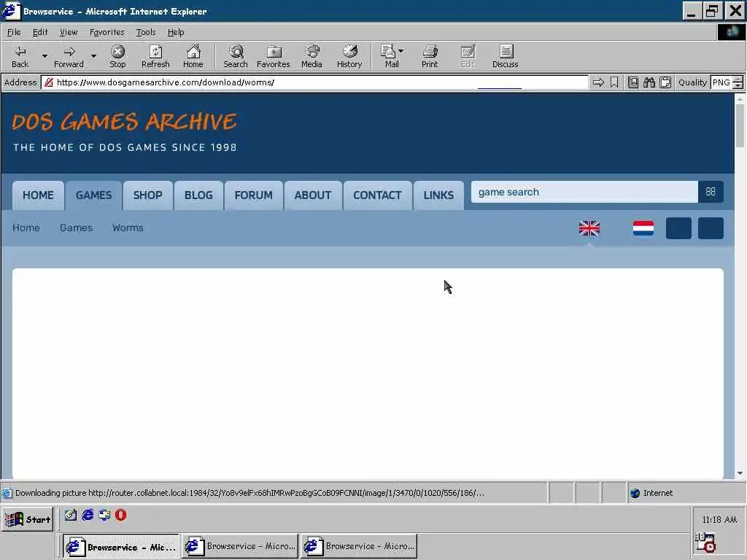747x560 pixels.
Task: Open the Forward history dropdown arrow
Action: pyautogui.click(x=93, y=56)
